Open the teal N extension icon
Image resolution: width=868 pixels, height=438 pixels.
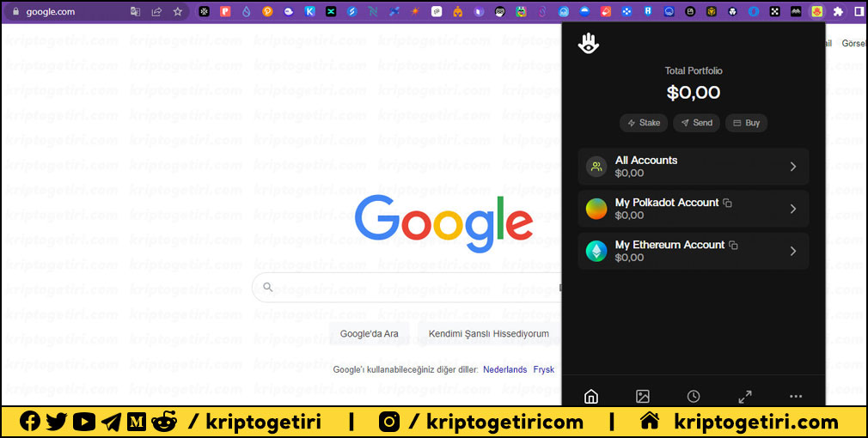373,11
